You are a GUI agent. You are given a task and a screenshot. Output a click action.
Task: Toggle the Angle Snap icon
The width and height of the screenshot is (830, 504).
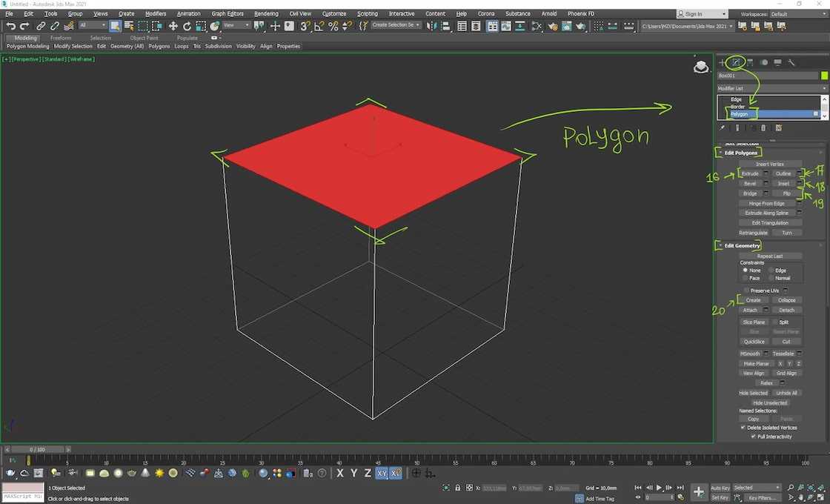point(319,26)
